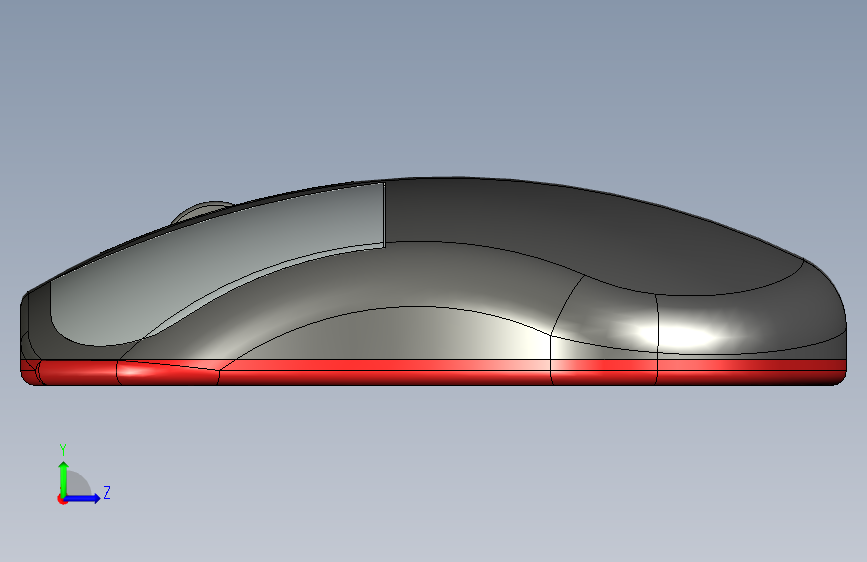Select the red origin ball of the triad
This screenshot has height=562, width=867.
(62, 499)
